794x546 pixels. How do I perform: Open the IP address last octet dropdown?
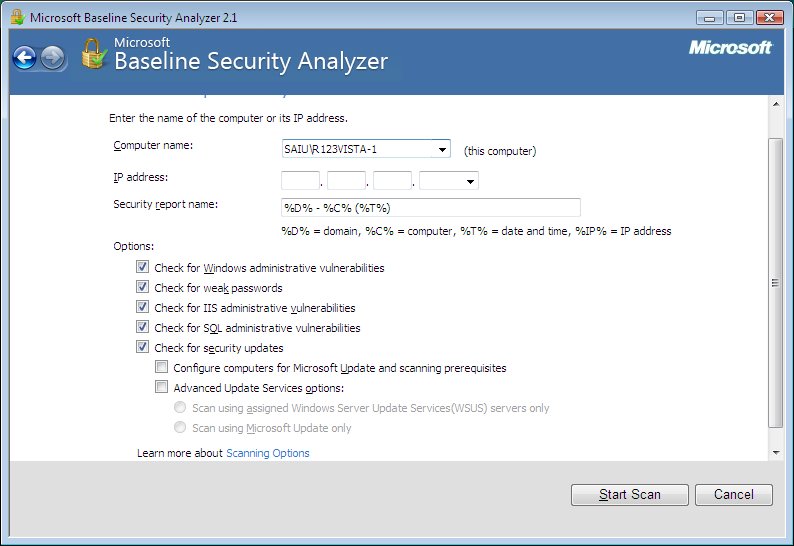470,181
